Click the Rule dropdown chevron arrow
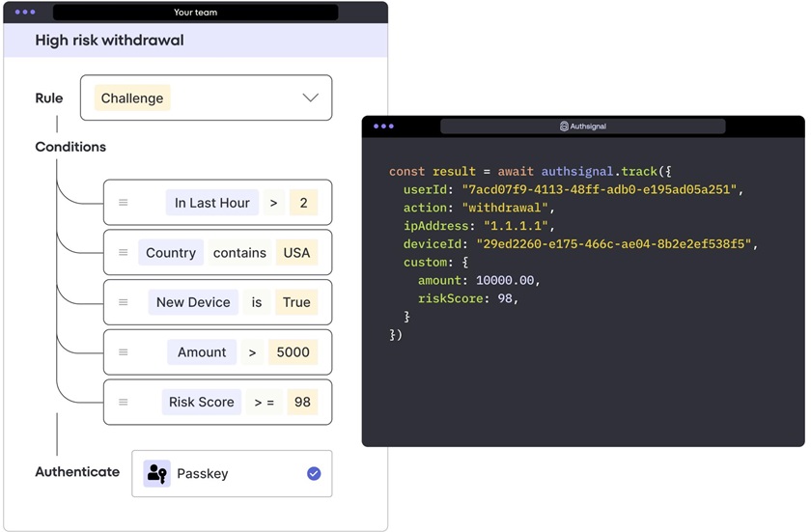The image size is (811, 532). [x=310, y=98]
